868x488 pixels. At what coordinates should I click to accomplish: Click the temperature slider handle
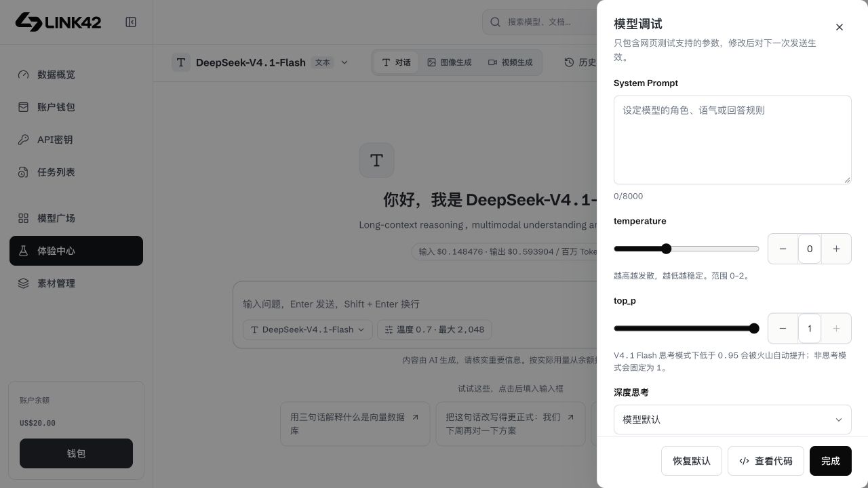666,249
